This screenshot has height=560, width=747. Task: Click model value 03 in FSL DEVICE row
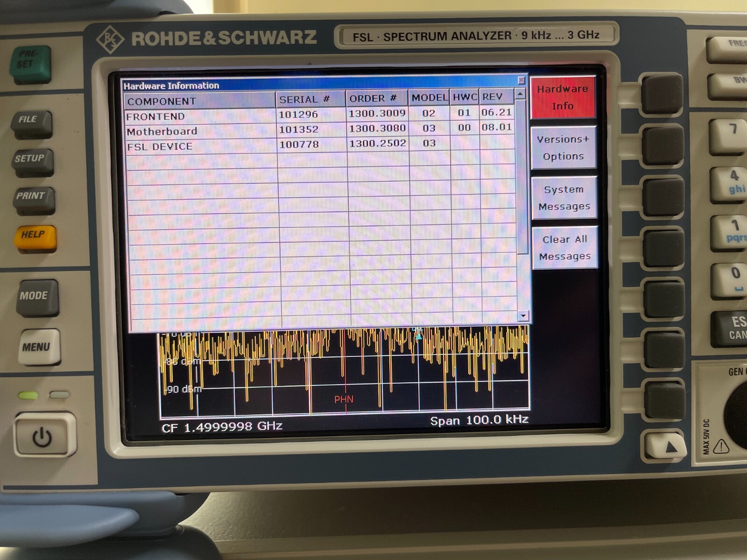point(430,143)
